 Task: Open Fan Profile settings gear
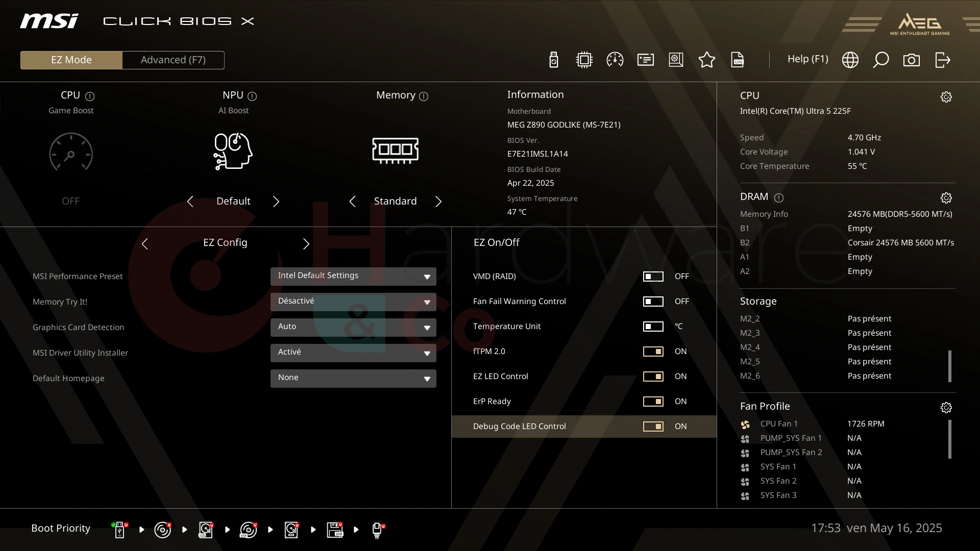coord(946,408)
